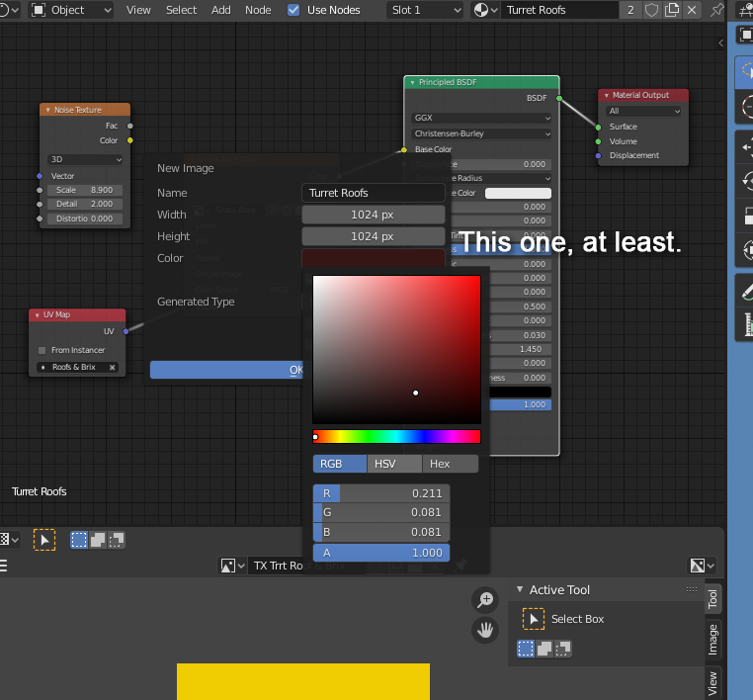This screenshot has height=700, width=753.
Task: Switch color picker to HSV mode
Action: [394, 464]
